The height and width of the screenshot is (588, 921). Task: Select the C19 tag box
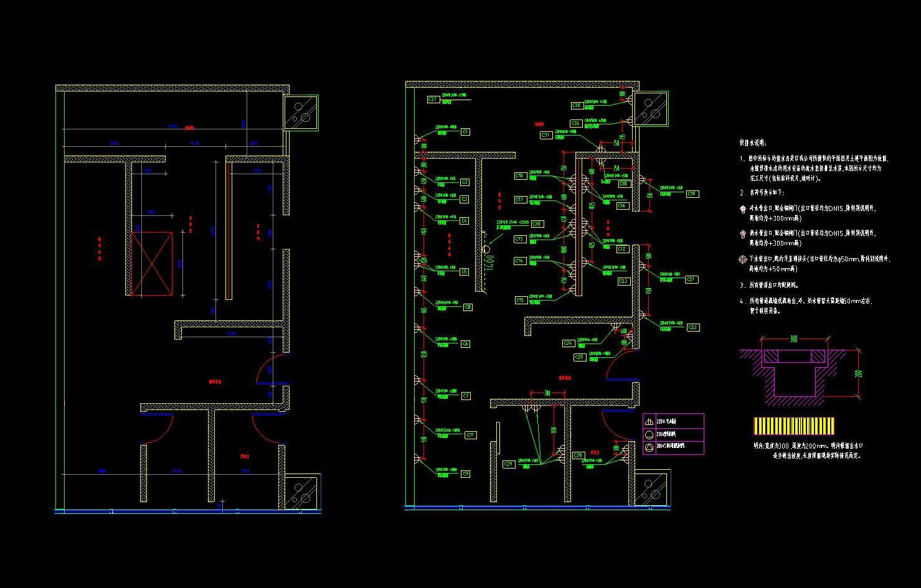click(692, 194)
